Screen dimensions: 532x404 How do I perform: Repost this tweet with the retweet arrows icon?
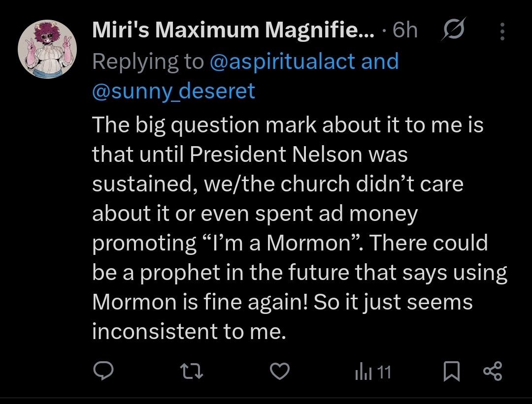coord(192,371)
